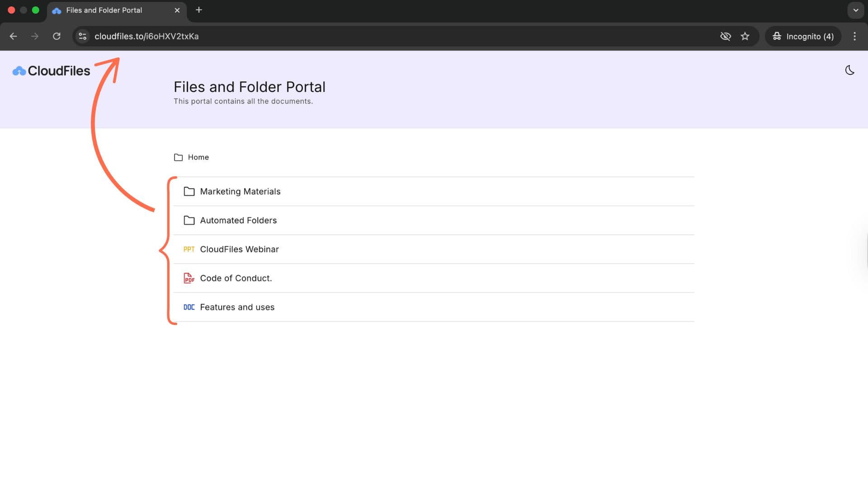Bookmark this page with star icon
This screenshot has height=488, width=868.
click(745, 36)
